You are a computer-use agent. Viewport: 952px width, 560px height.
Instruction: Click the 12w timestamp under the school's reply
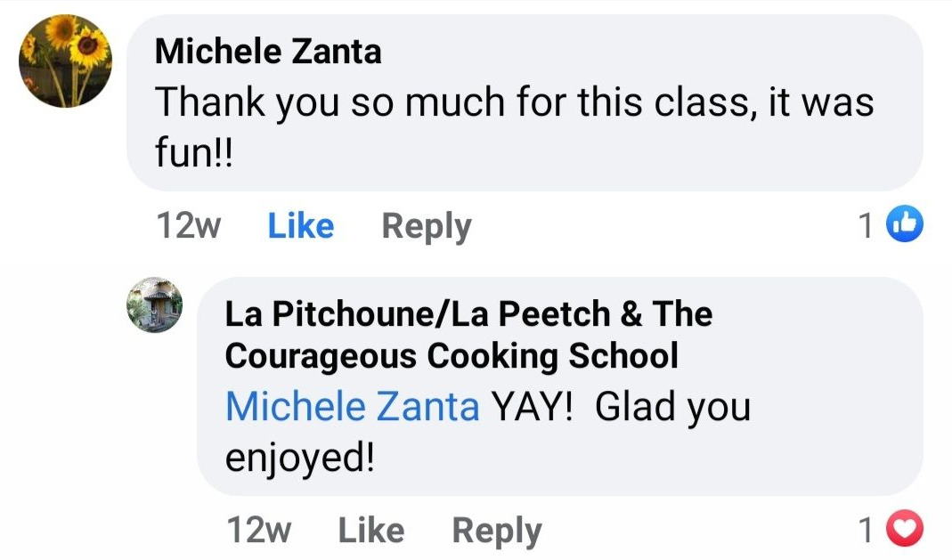259,531
